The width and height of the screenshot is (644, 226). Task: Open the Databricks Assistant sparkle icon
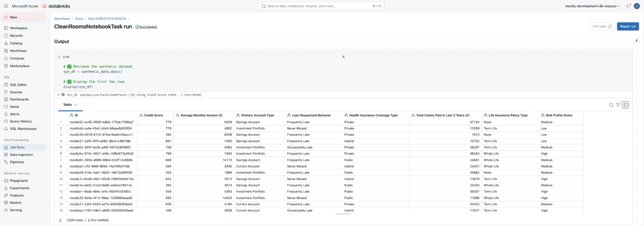[x=628, y=6]
